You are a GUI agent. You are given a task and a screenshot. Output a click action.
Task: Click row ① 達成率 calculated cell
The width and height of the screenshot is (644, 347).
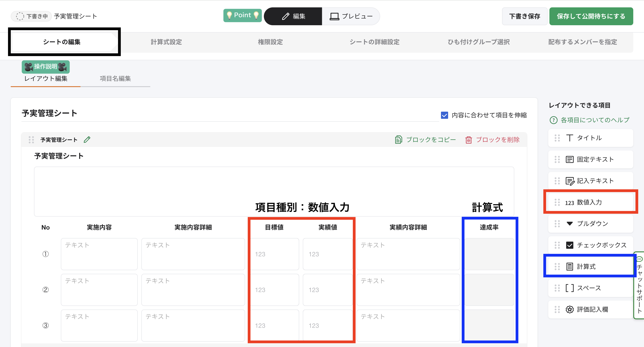489,254
